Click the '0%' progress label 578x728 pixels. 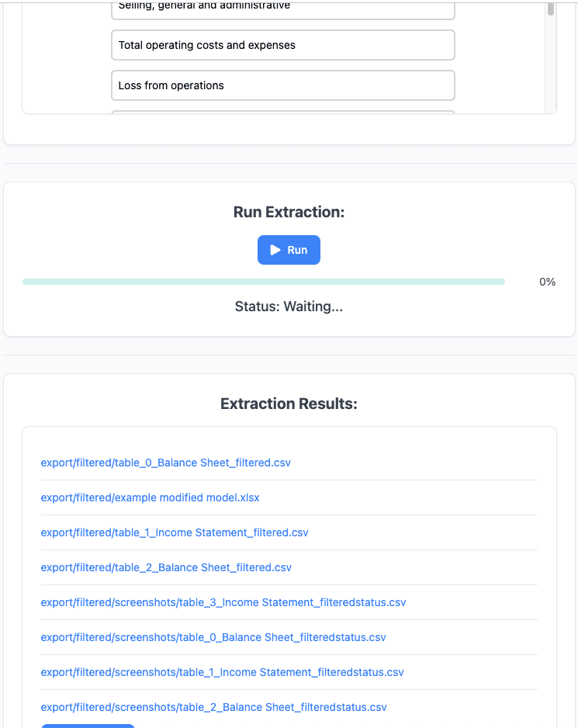pos(548,282)
